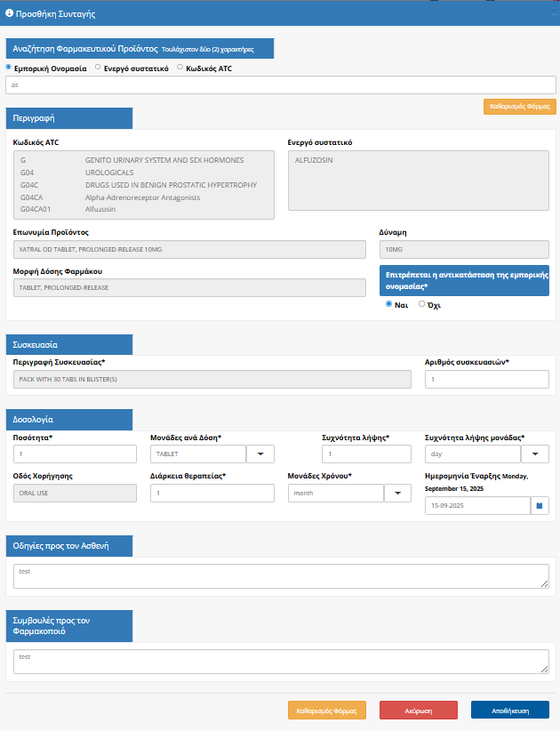Tick the Όχι substitution checkbox
The image size is (560, 731).
click(421, 303)
